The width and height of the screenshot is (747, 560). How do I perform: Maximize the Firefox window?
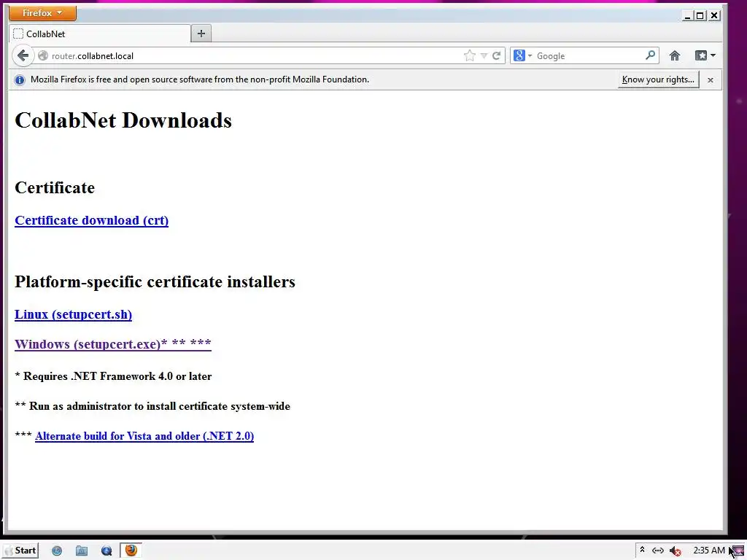(700, 16)
